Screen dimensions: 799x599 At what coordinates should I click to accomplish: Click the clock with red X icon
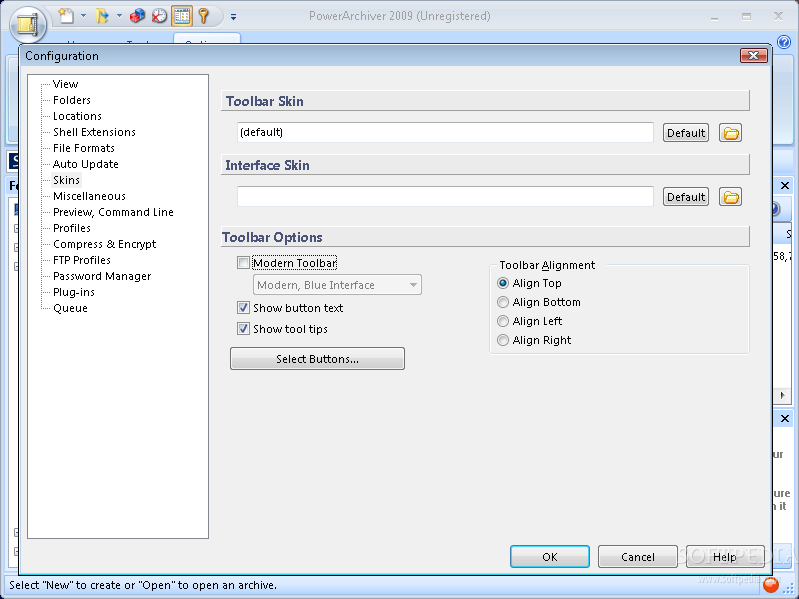click(159, 16)
